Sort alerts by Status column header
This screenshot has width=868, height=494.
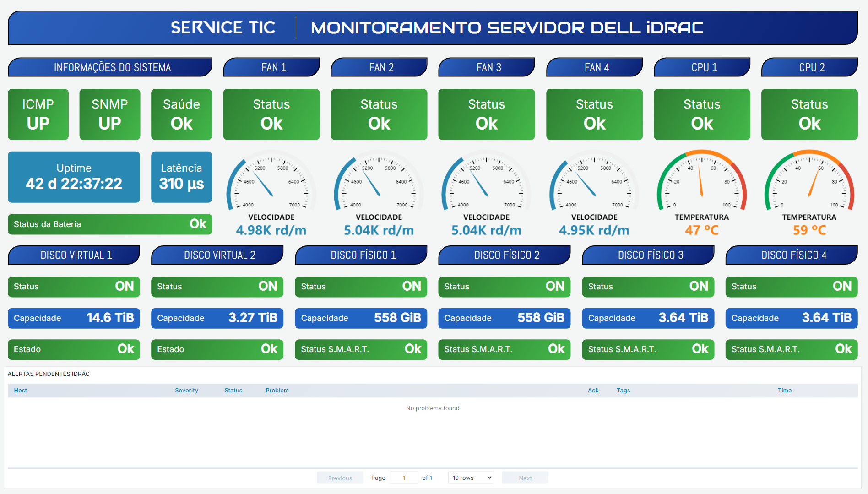tap(233, 391)
